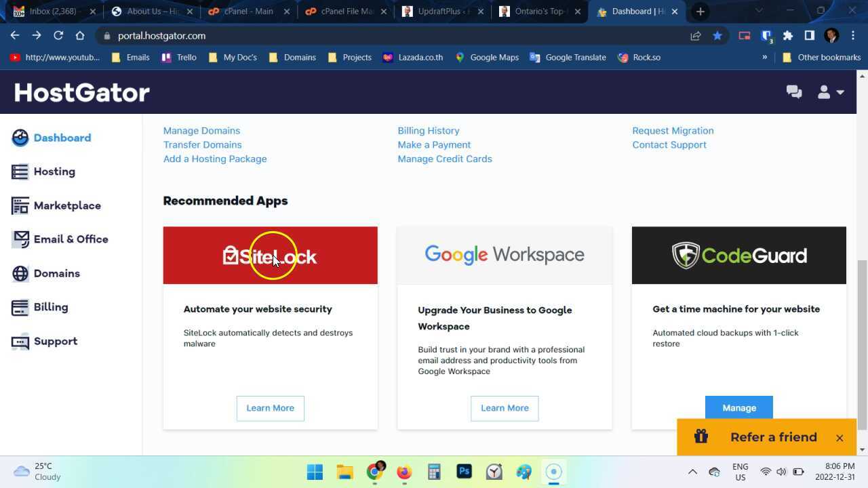Click the SiteLock banner image
The height and width of the screenshot is (488, 868).
pos(270,256)
